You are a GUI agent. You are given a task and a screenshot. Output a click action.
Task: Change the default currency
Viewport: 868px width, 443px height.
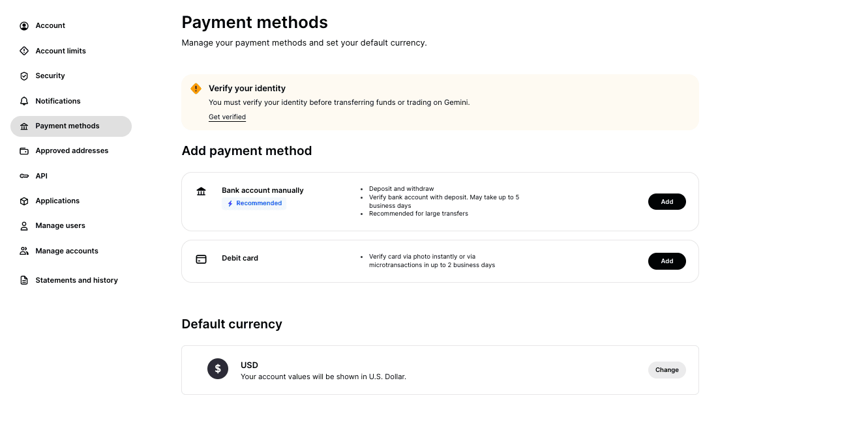(666, 370)
